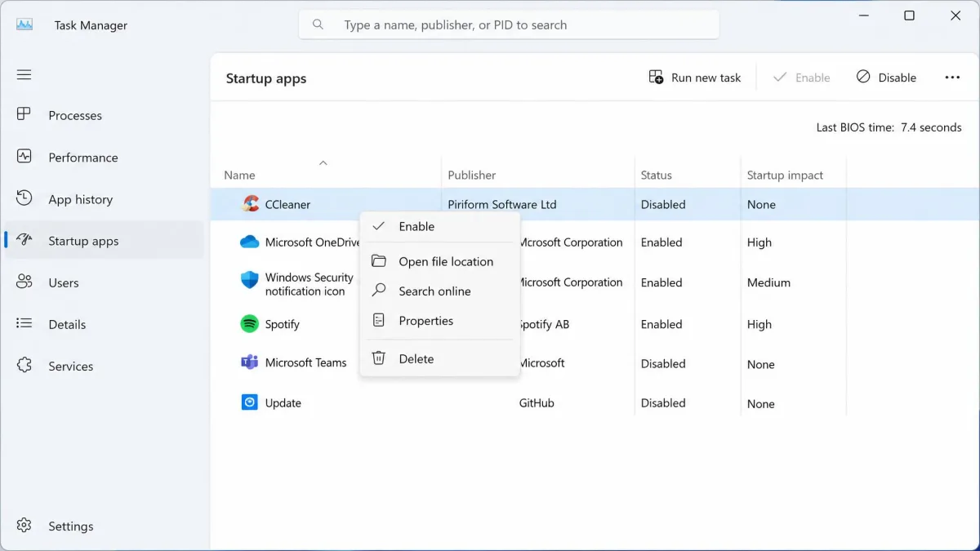This screenshot has height=551, width=980.
Task: Choose Open file location in context menu
Action: coord(439,261)
